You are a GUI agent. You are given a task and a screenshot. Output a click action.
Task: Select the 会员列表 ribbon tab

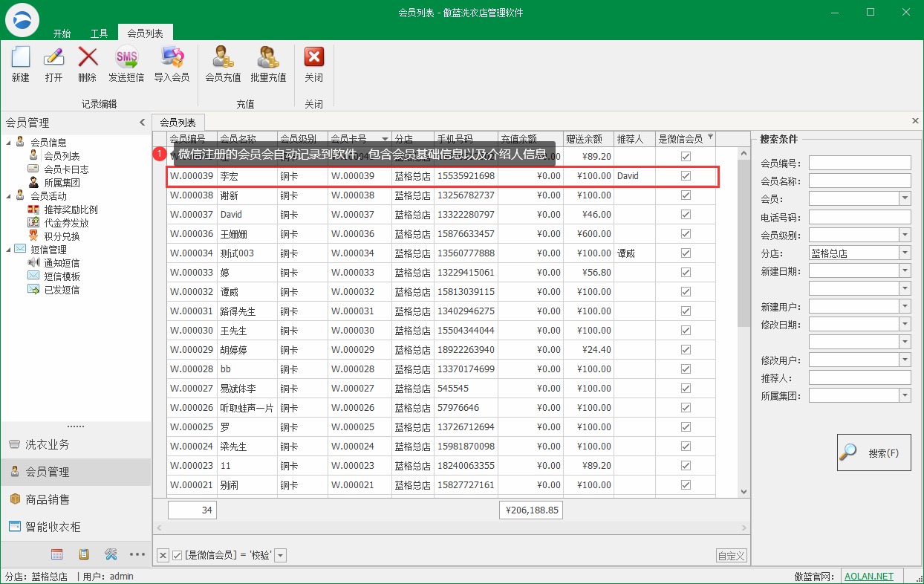pos(146,33)
